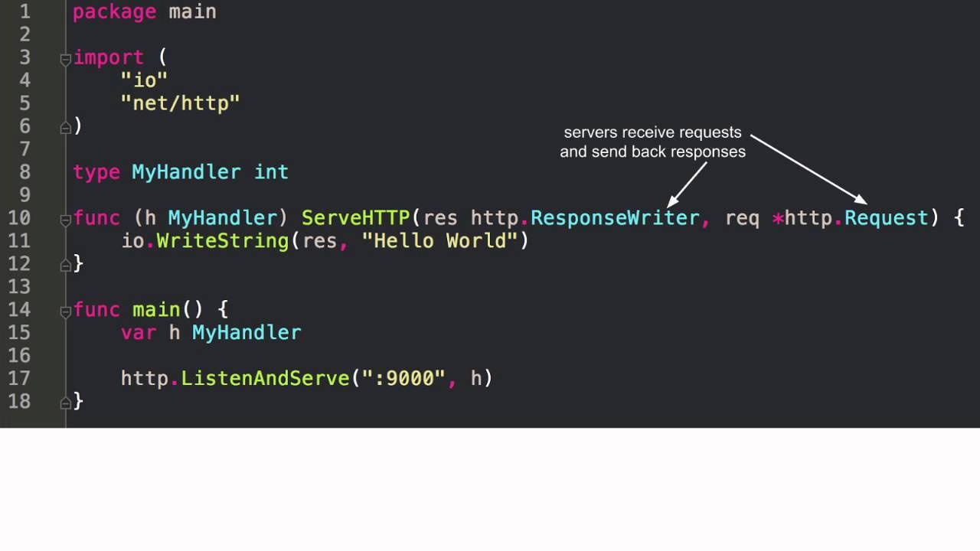Collapse the ServeHTTP function fold marker on line 10
Viewport: 980px width, 551px height.
point(66,220)
